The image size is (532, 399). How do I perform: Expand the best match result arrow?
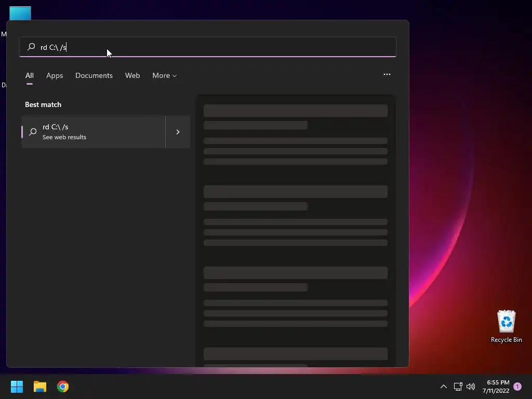(178, 132)
